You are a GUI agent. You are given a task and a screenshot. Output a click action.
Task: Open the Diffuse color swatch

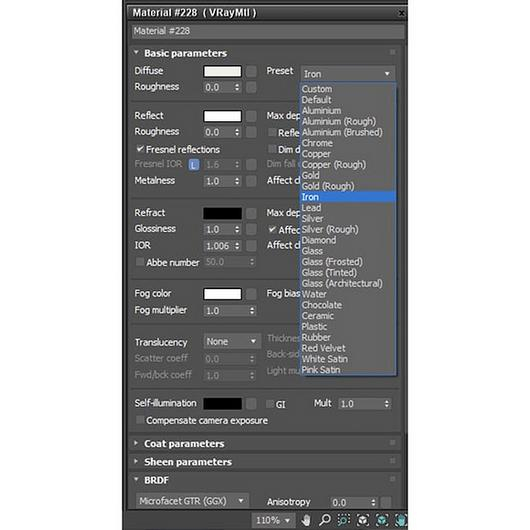[x=222, y=71]
